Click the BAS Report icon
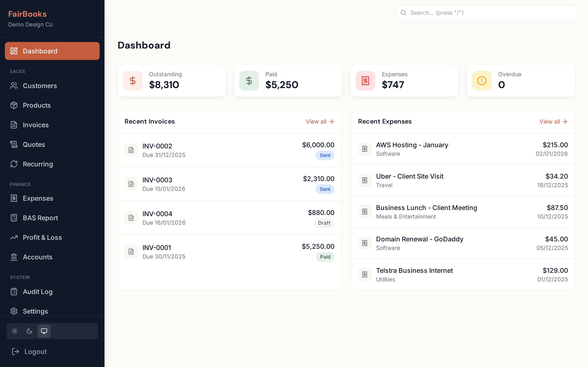588x367 pixels. 14,218
